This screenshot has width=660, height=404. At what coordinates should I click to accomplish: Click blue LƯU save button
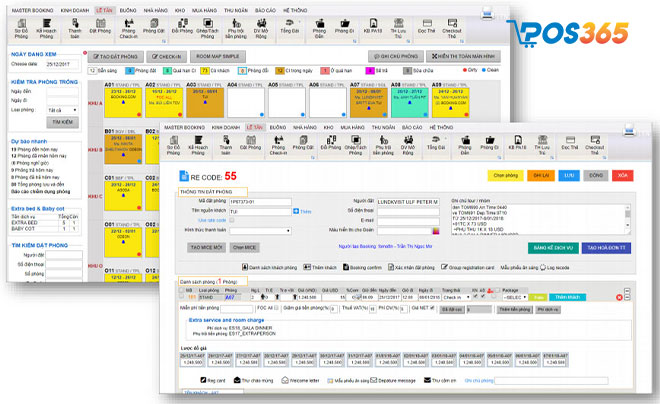coord(569,175)
